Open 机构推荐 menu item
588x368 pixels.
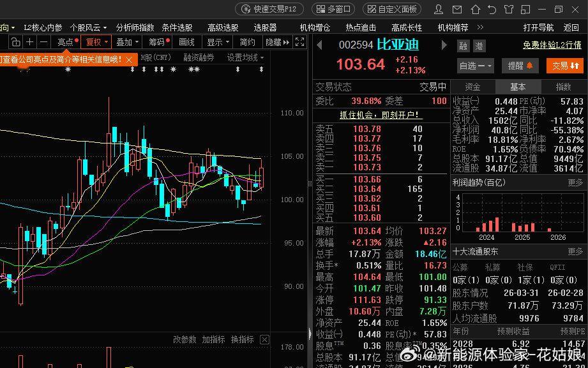[453, 27]
